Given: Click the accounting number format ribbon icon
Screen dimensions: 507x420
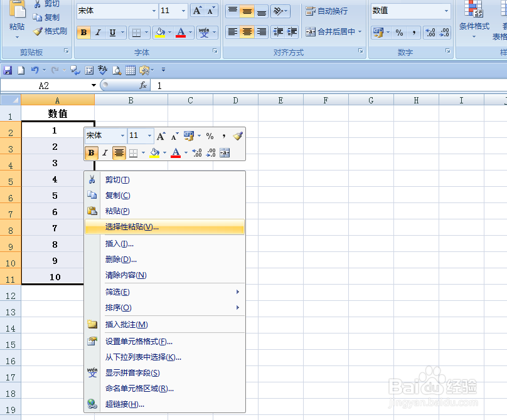Looking at the screenshot, I should coord(378,33).
